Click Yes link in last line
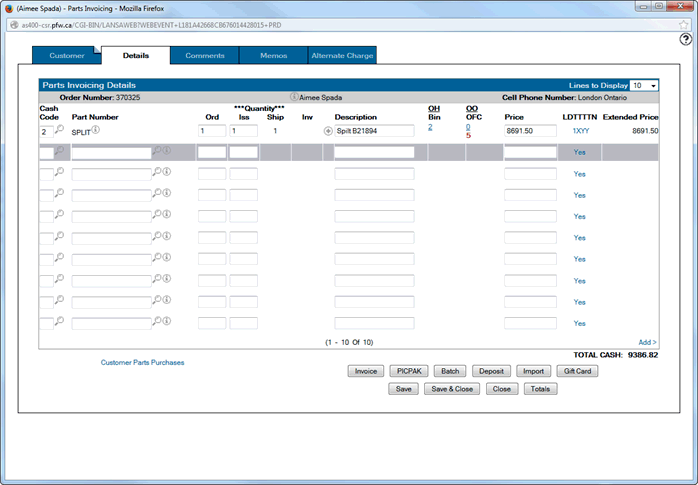 [x=579, y=323]
